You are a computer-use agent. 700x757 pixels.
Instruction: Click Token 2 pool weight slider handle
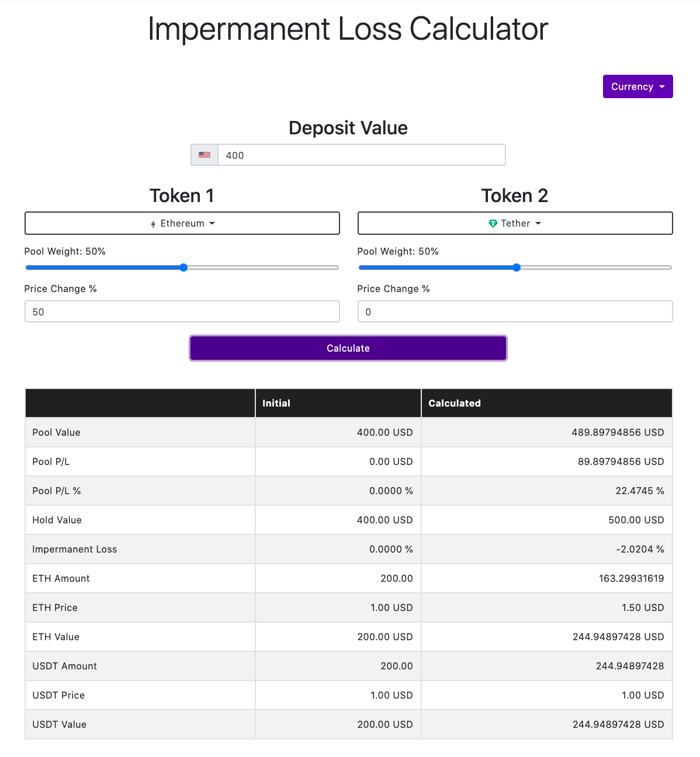click(517, 268)
